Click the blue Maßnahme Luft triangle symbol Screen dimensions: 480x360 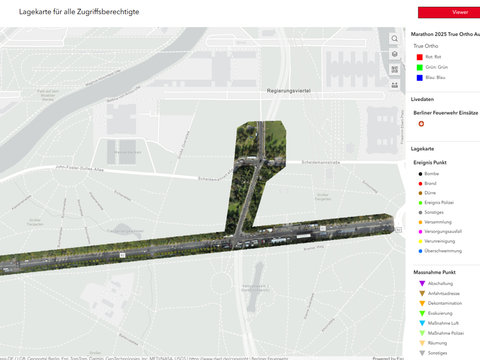pyautogui.click(x=422, y=323)
